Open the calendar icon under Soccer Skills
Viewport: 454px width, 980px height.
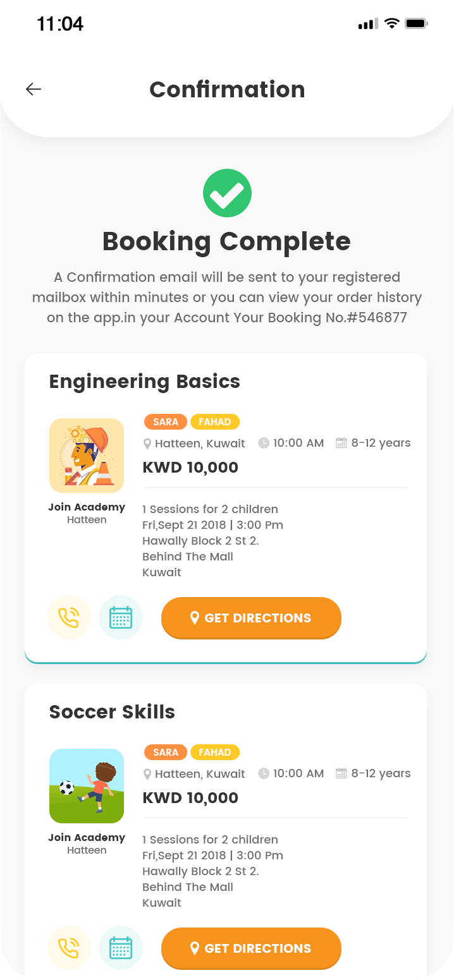click(121, 948)
